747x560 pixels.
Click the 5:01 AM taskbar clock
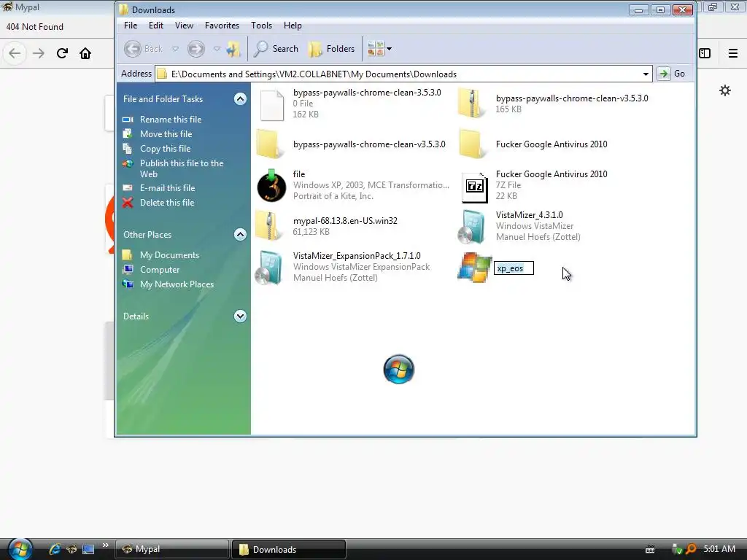[x=719, y=548]
